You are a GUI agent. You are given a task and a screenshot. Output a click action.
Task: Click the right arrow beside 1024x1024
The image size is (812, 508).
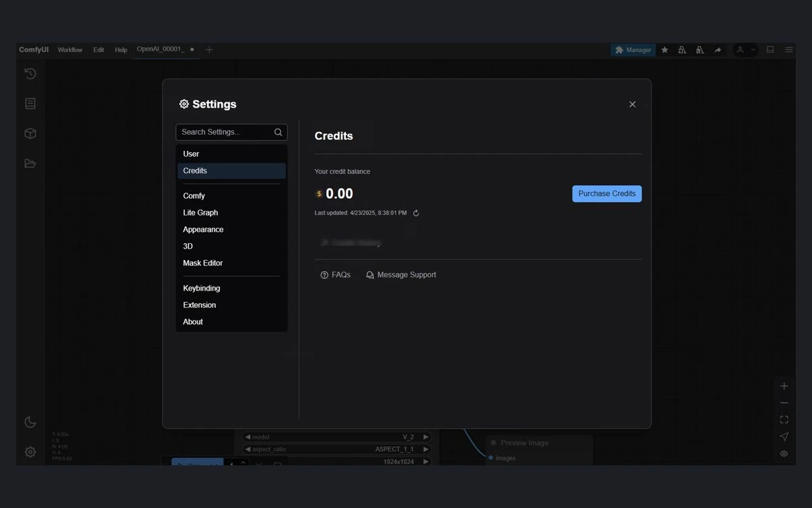point(426,462)
